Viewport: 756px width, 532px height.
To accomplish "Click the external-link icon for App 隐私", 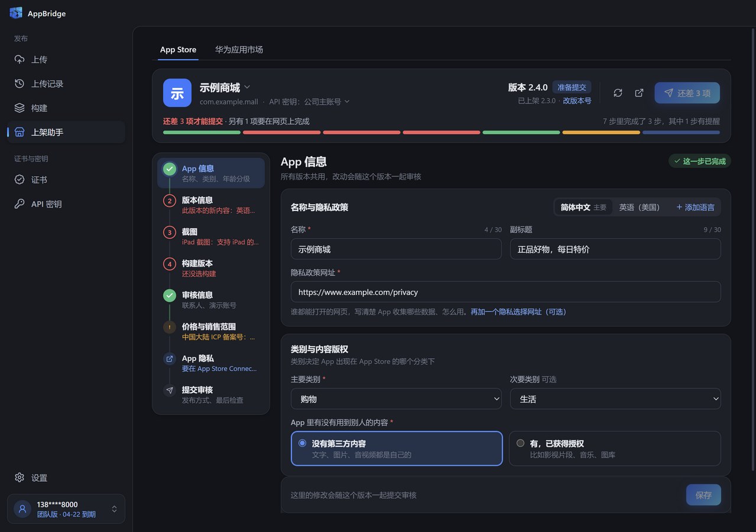I will coord(170,359).
